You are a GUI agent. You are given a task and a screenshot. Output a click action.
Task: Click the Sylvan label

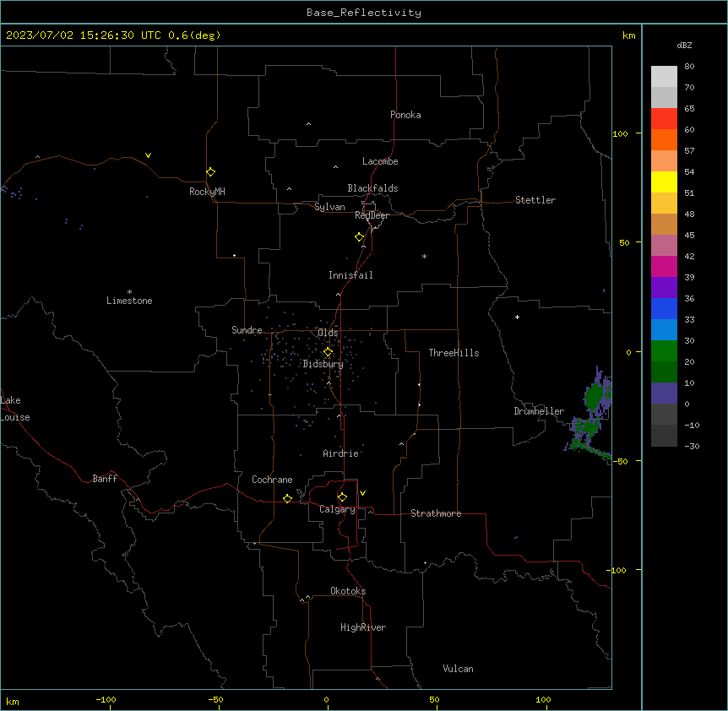click(329, 207)
